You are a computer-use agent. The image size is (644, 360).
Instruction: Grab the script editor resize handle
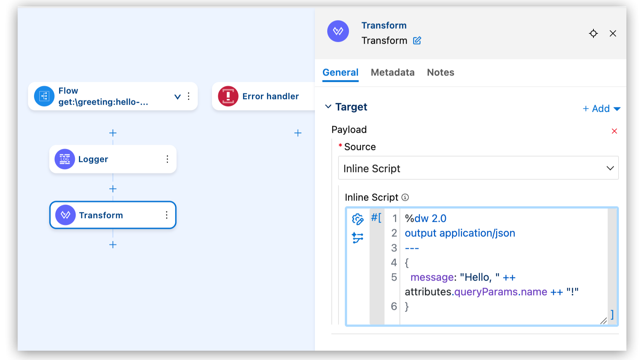(x=603, y=321)
